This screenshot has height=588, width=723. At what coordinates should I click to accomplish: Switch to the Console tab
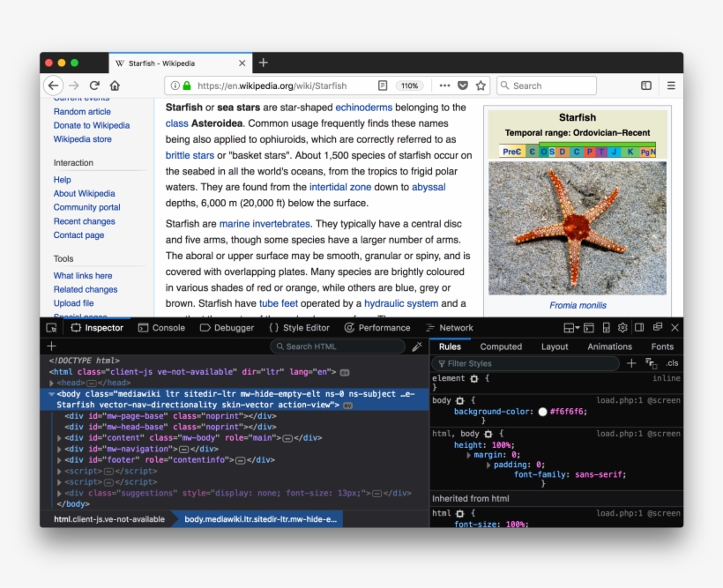click(x=162, y=328)
